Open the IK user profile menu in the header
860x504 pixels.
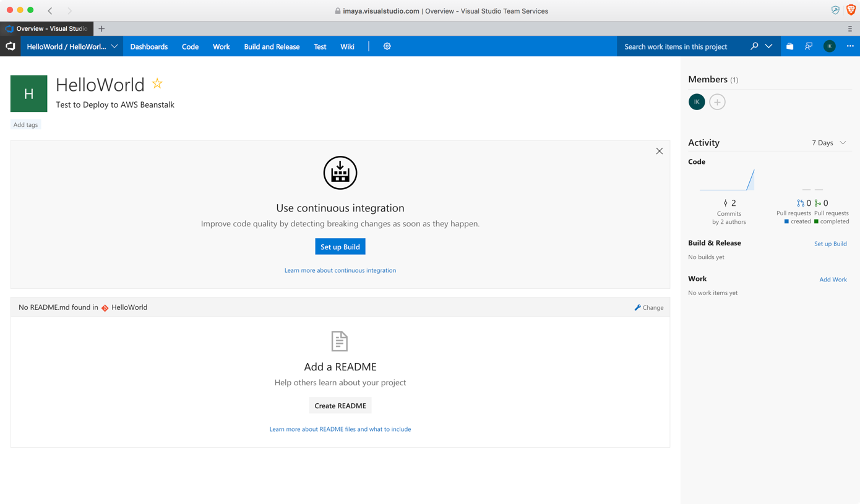point(830,46)
